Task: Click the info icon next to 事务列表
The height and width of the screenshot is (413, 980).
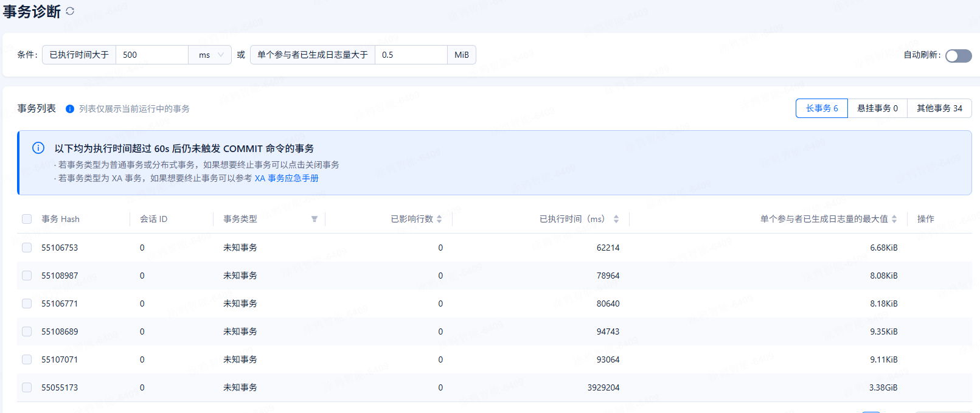Action: 70,109
